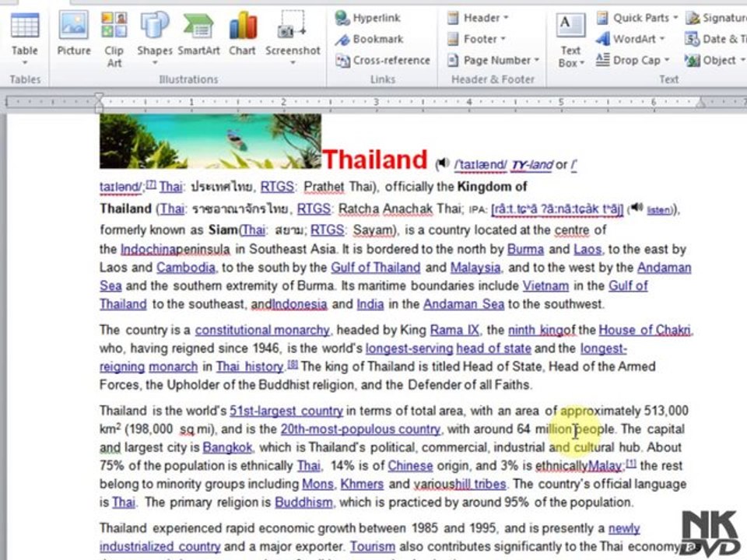Image resolution: width=747 pixels, height=560 pixels.
Task: Open the Header dropdown
Action: point(478,18)
